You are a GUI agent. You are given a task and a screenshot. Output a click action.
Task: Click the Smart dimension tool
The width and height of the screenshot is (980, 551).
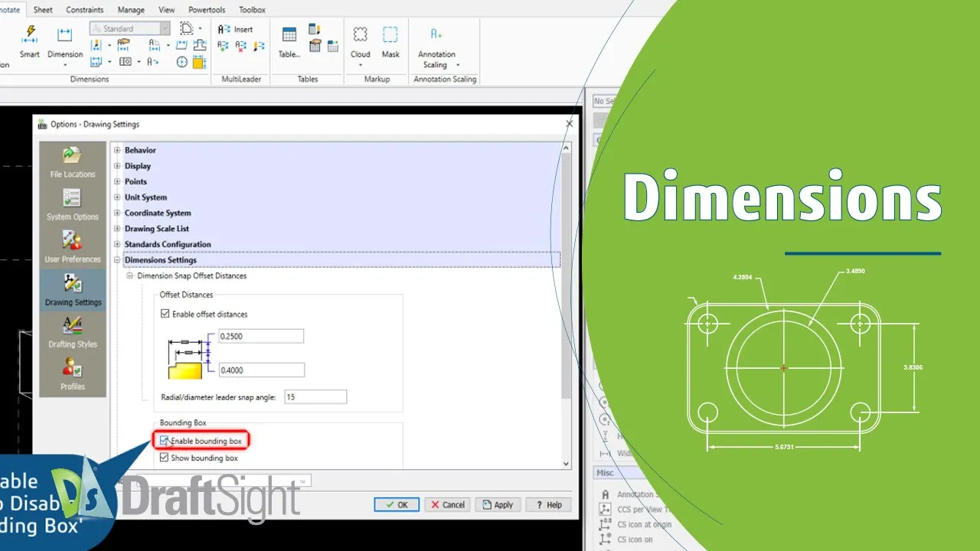coord(30,41)
